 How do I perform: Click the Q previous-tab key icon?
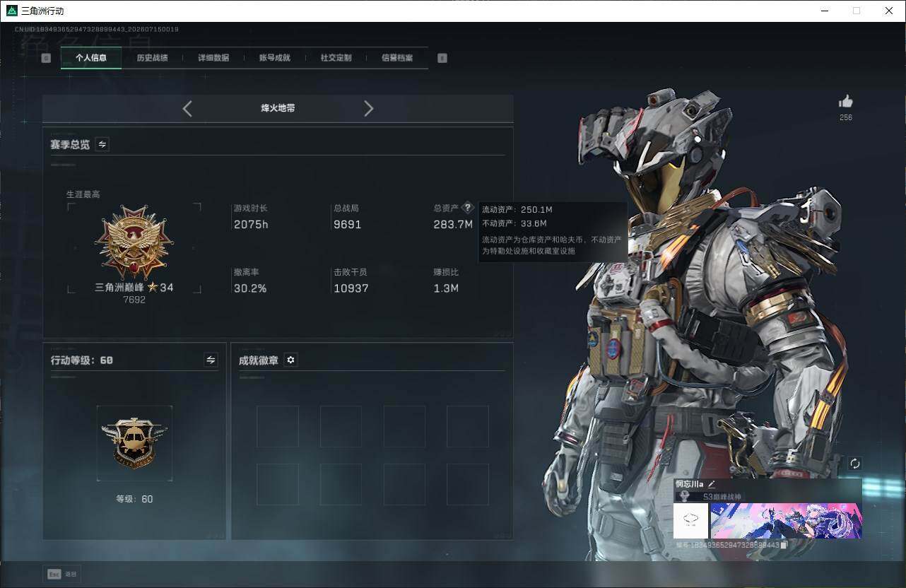click(x=46, y=58)
